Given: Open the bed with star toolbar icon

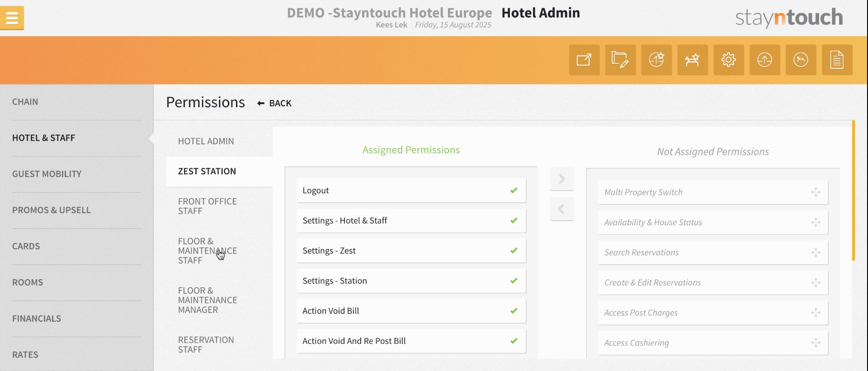Looking at the screenshot, I should tap(693, 60).
